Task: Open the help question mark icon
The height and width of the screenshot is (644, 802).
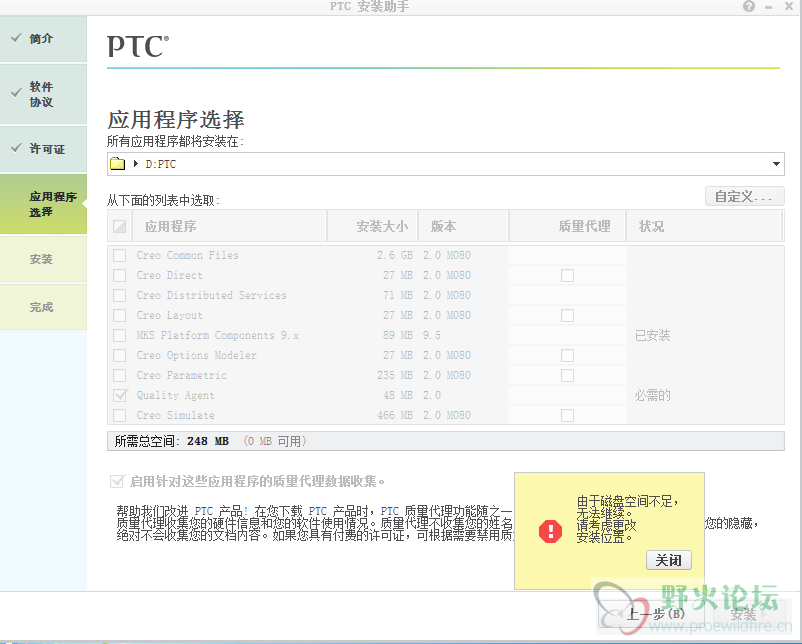Action: (749, 6)
